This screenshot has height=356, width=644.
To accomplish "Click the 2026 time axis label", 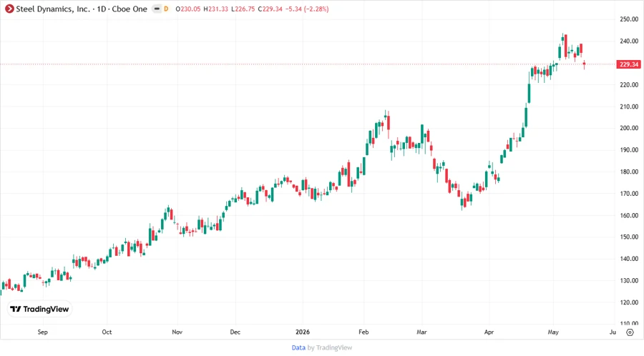I will click(x=303, y=332).
